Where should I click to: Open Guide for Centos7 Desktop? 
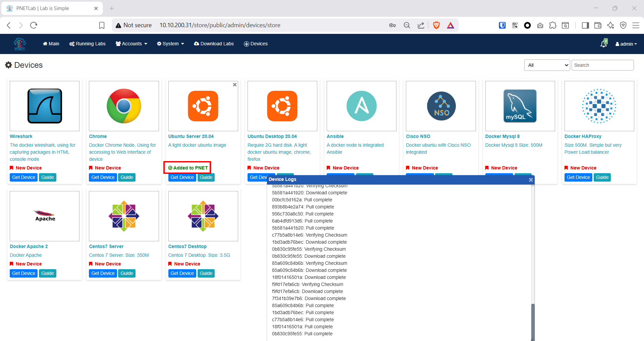[x=206, y=273]
